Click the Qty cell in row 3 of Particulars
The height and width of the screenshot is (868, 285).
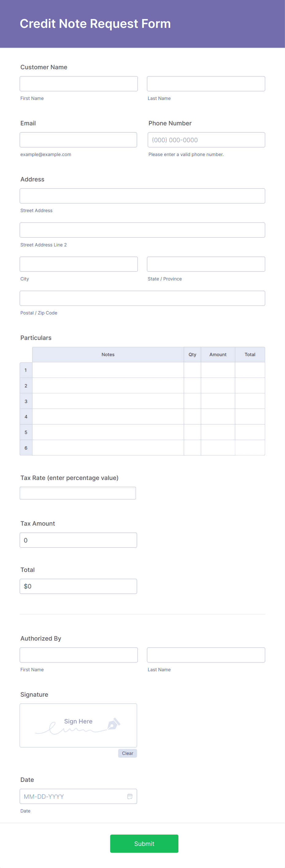[192, 401]
